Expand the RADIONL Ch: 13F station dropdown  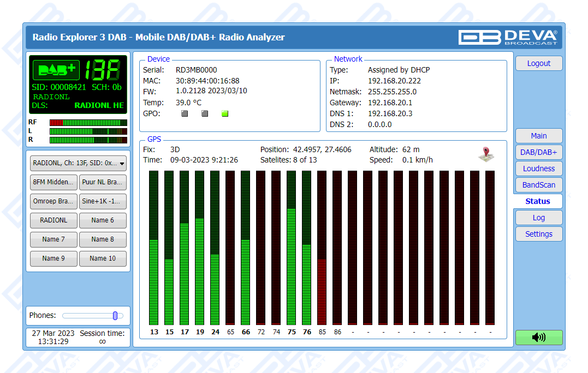coord(79,163)
